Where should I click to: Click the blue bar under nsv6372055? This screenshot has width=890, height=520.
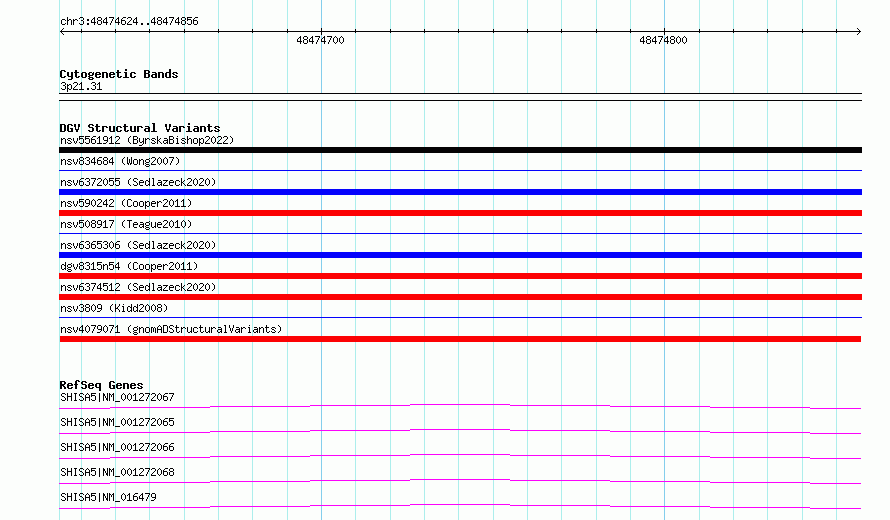click(460, 192)
